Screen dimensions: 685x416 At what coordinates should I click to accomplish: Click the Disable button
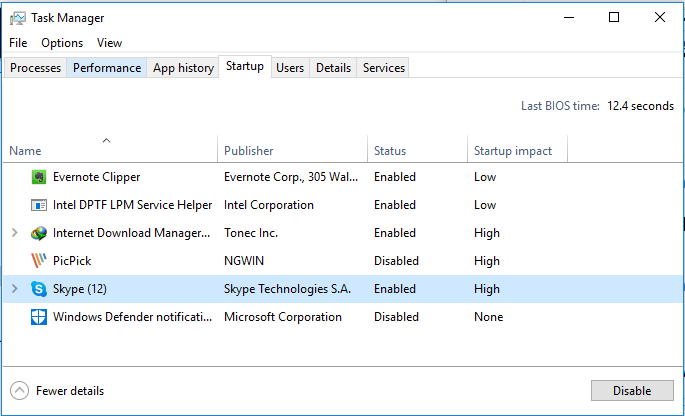[x=632, y=391]
